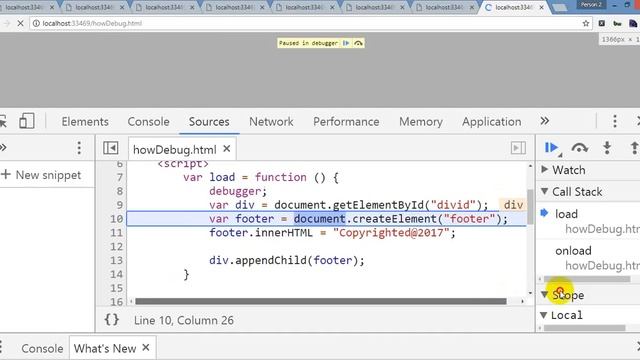The height and width of the screenshot is (360, 640).
Task: Open the Network tab
Action: (x=271, y=122)
